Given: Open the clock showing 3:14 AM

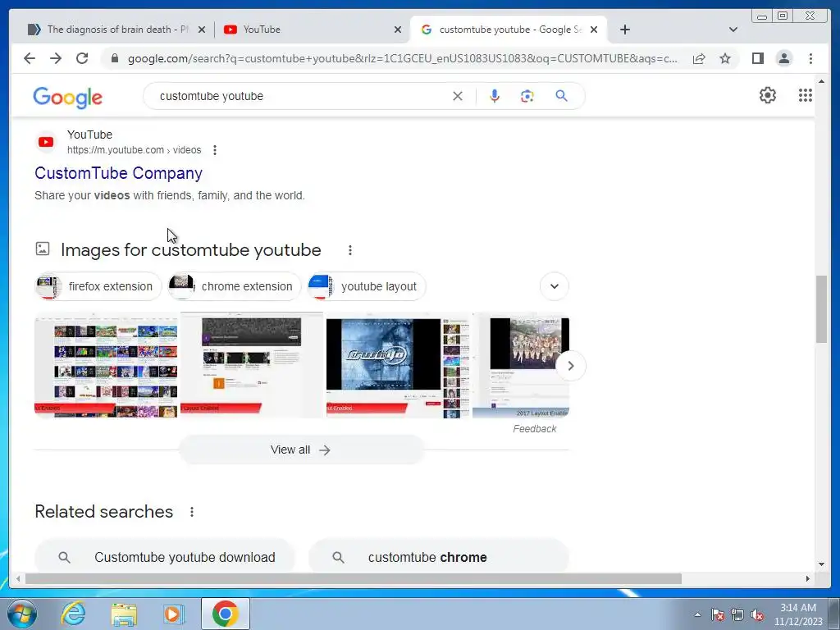Looking at the screenshot, I should point(798,614).
